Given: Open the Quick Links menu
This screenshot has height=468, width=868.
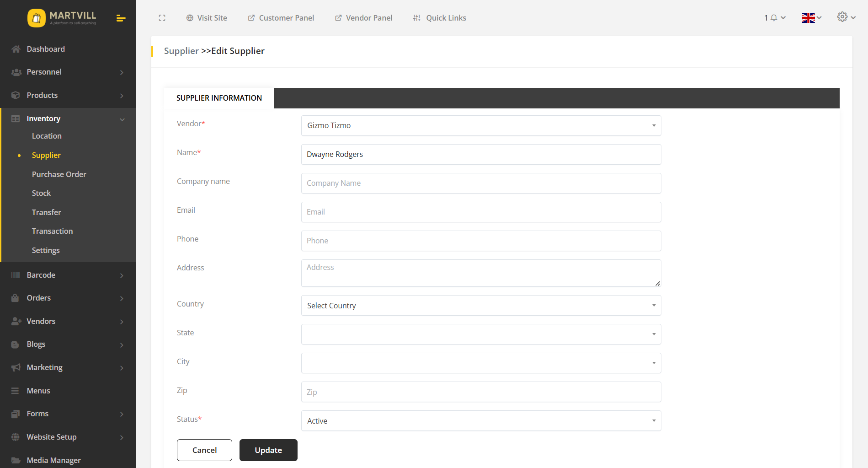Looking at the screenshot, I should (439, 18).
